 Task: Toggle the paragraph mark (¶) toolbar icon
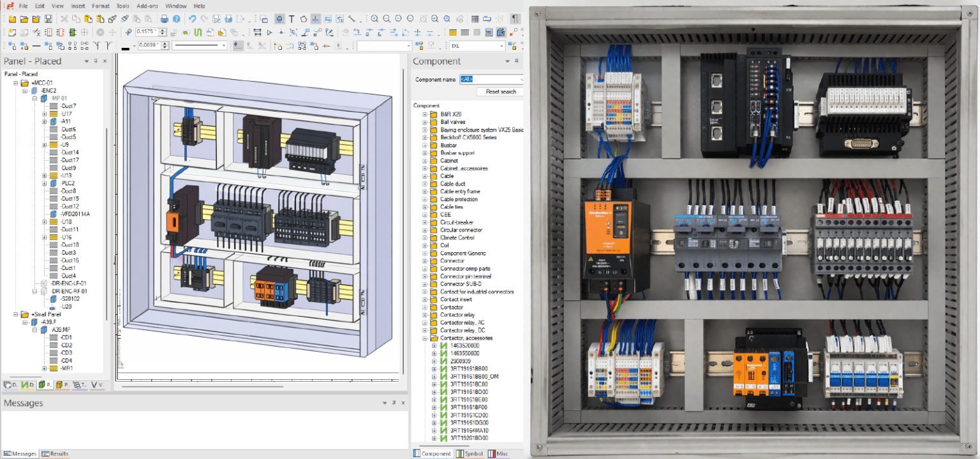point(515,19)
